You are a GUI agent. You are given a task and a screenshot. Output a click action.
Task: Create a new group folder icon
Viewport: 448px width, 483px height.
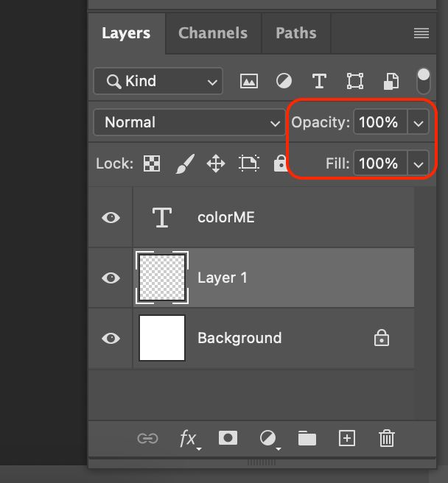(x=307, y=438)
